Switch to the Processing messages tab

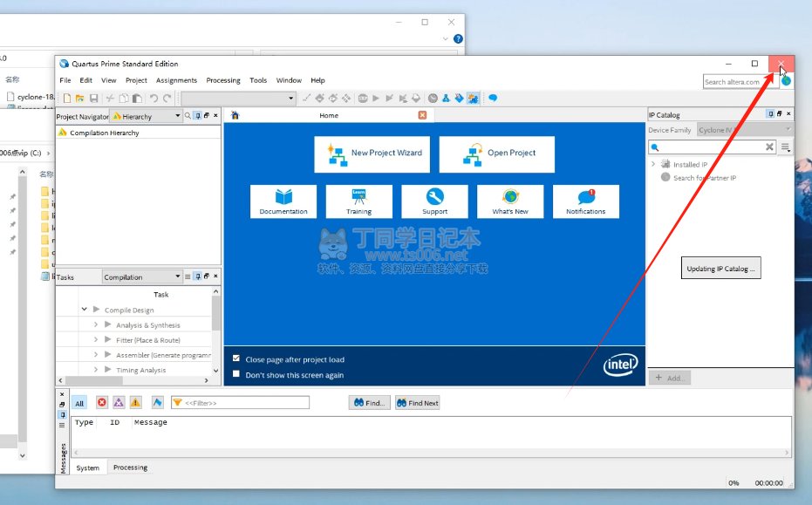coord(130,467)
